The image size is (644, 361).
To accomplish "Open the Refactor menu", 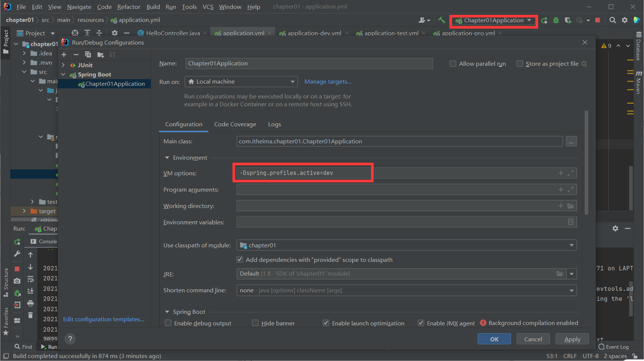I will click(129, 6).
